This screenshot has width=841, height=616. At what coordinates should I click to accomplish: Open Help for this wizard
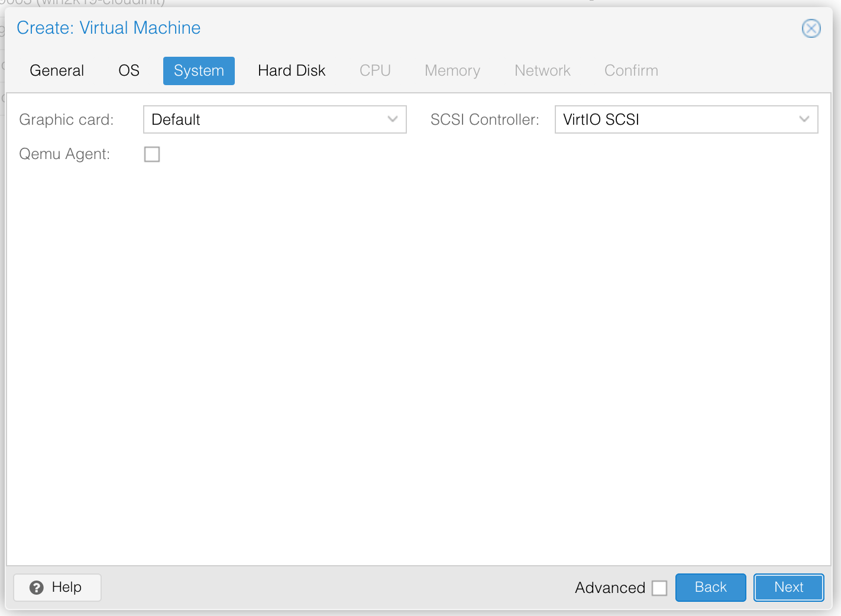pyautogui.click(x=57, y=587)
